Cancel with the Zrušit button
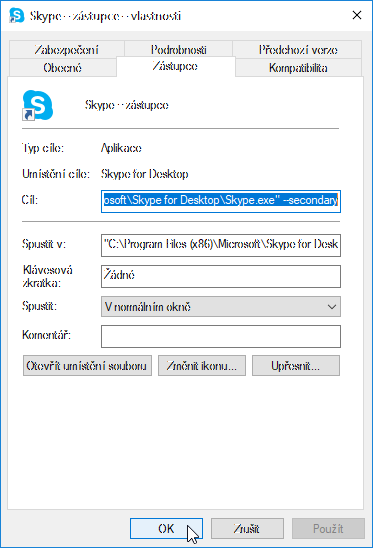 click(247, 528)
